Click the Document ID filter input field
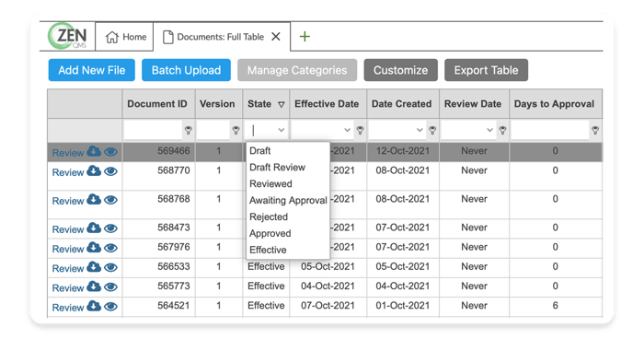The width and height of the screenshot is (644, 339). pos(153,131)
